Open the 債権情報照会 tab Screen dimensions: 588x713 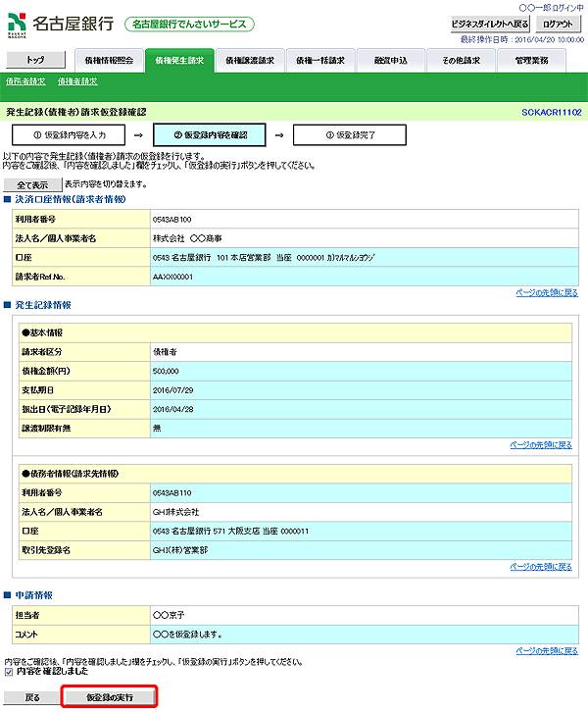[109, 61]
